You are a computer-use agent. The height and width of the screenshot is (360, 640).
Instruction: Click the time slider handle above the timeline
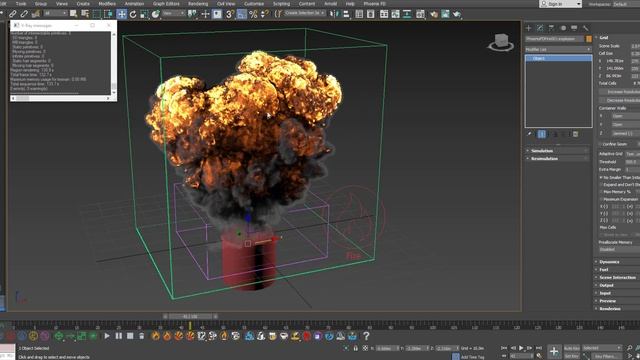(x=191, y=316)
